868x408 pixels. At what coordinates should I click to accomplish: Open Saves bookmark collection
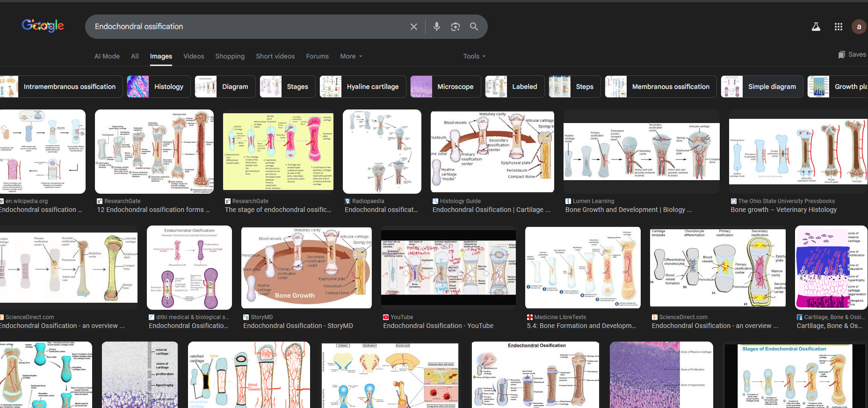(852, 55)
